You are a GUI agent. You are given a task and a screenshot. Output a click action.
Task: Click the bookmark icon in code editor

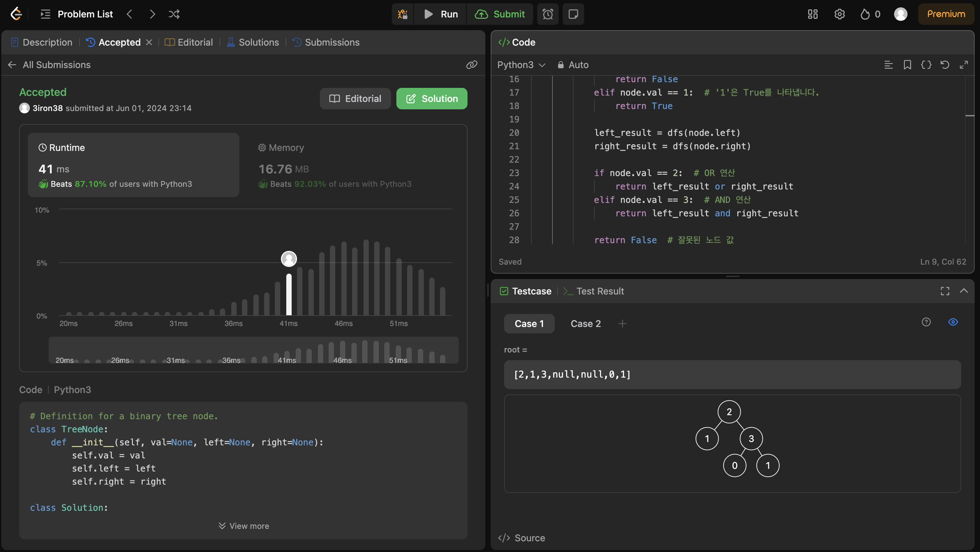(x=907, y=65)
